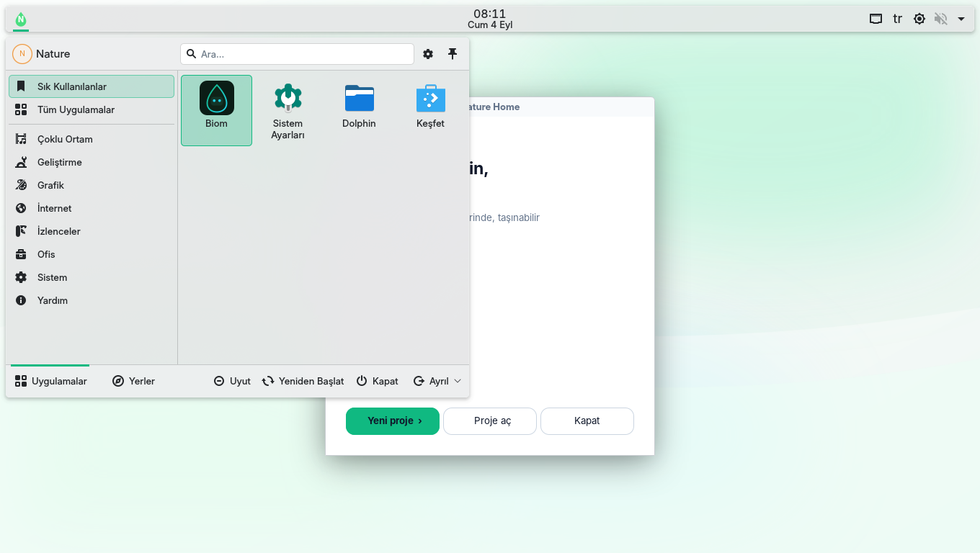The width and height of the screenshot is (980, 553).
Task: Launch the Biom app icon
Action: [216, 98]
